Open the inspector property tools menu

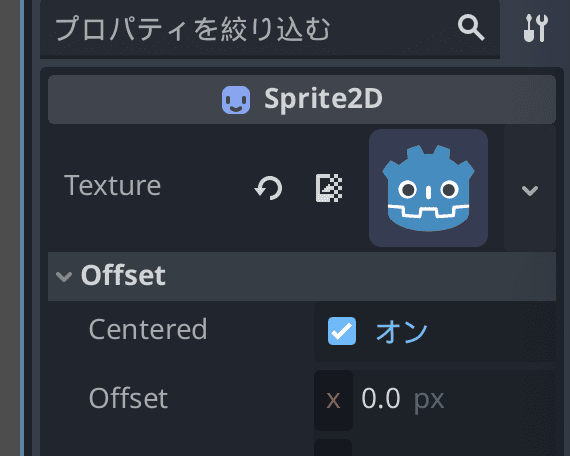click(535, 28)
